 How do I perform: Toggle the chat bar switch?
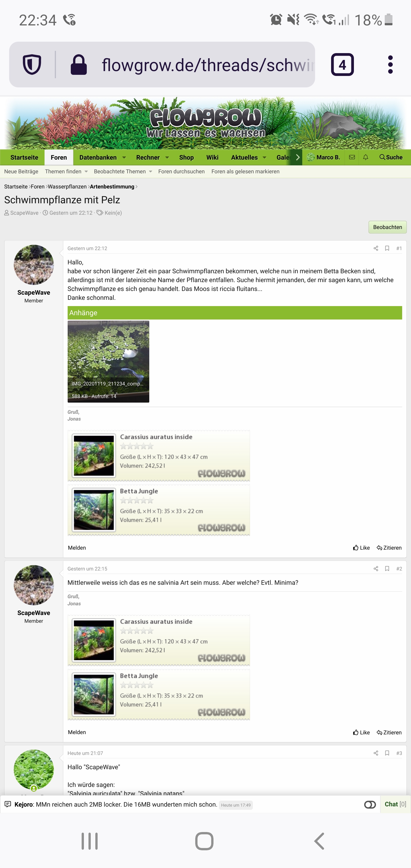370,805
